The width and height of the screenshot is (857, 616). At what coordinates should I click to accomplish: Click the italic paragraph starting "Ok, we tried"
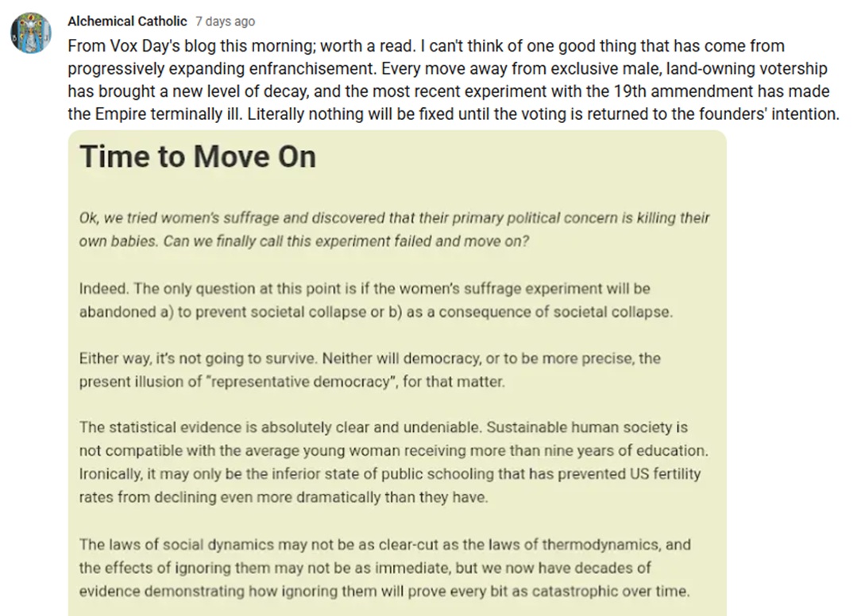pyautogui.click(x=394, y=229)
